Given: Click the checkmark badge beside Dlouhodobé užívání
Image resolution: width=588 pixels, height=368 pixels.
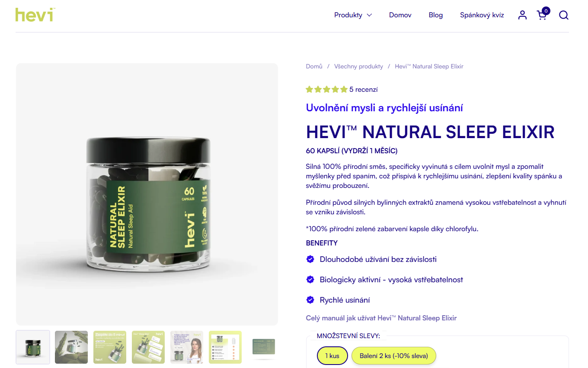Looking at the screenshot, I should pyautogui.click(x=310, y=259).
